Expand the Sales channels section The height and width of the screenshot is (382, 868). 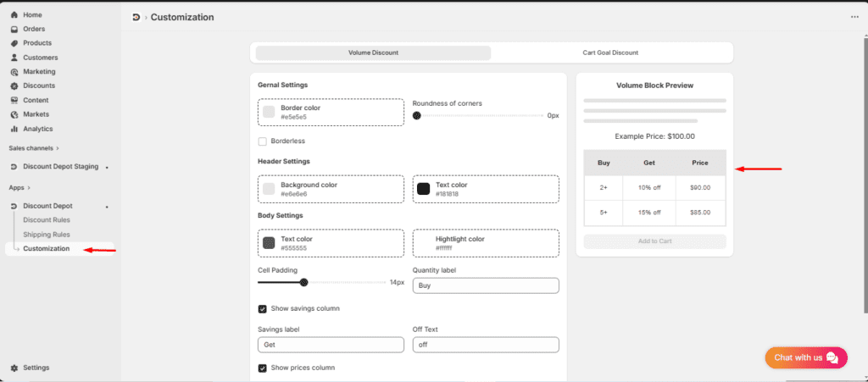click(58, 148)
